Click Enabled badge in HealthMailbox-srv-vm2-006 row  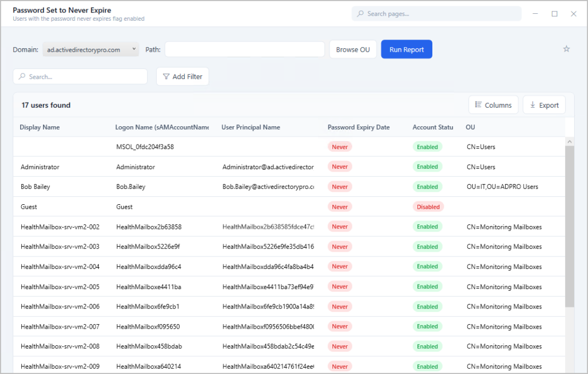427,306
